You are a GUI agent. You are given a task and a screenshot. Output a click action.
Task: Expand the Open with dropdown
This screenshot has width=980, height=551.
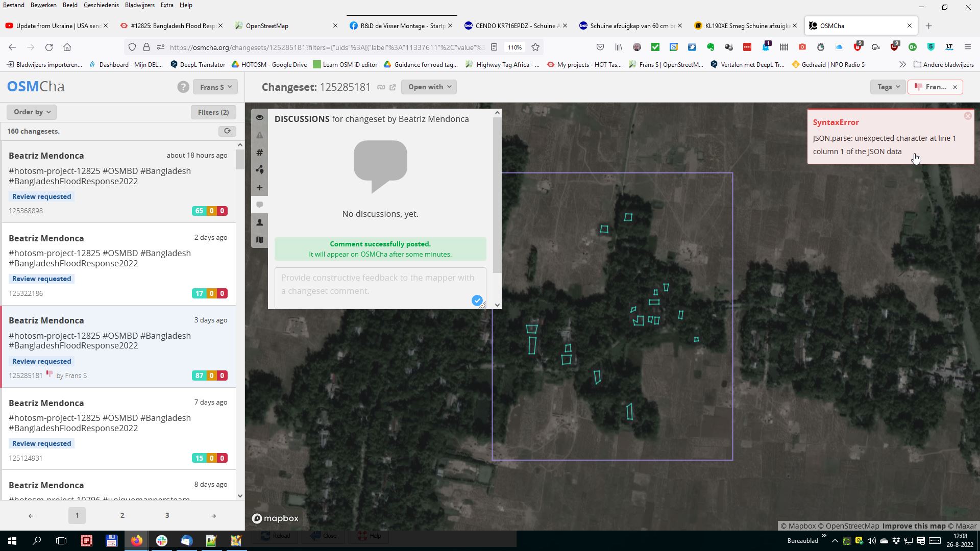tap(429, 87)
